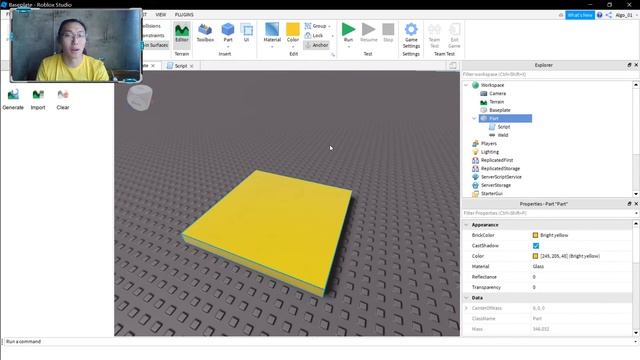Toggle the CastShadow checkbox
This screenshot has width=640, height=360.
point(536,246)
